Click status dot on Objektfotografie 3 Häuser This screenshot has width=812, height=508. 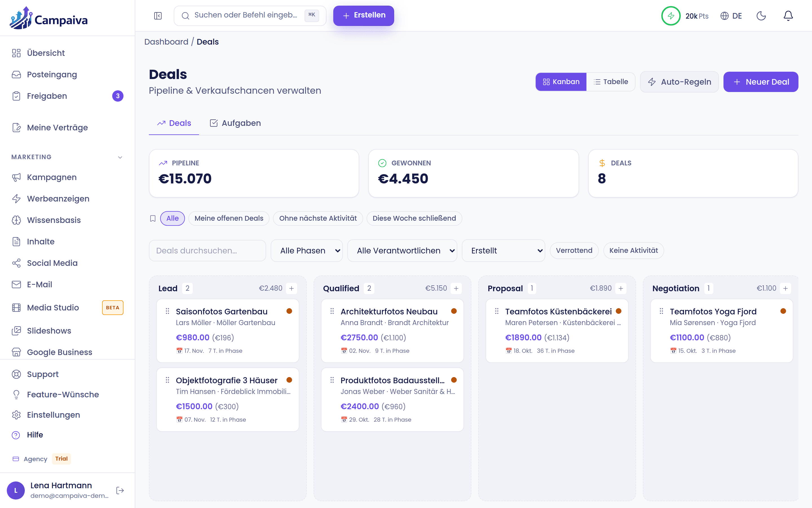point(289,380)
